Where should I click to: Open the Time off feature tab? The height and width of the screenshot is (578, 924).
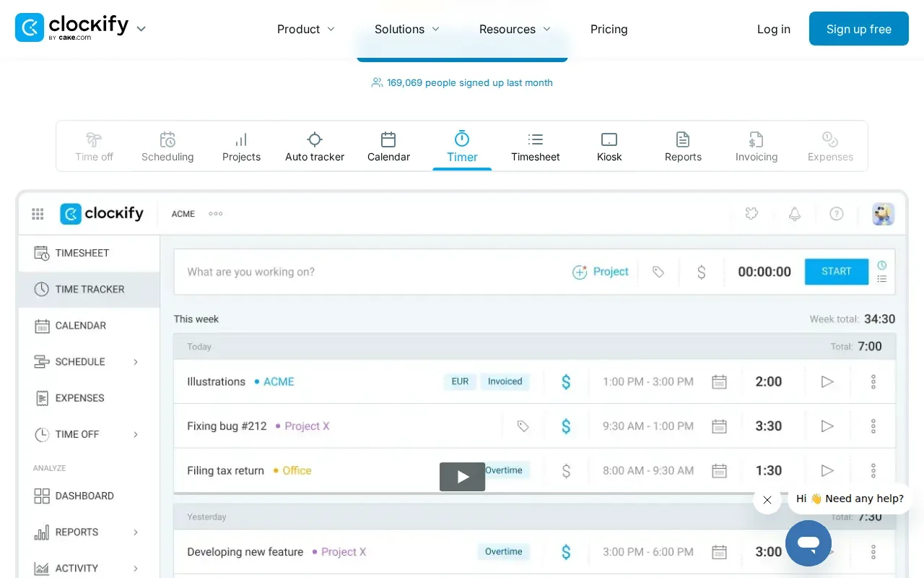94,147
